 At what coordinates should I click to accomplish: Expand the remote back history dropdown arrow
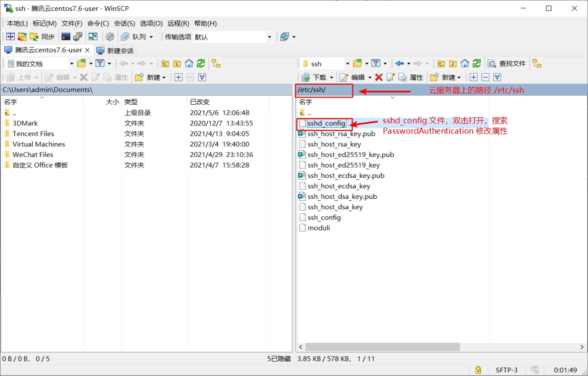[x=409, y=63]
